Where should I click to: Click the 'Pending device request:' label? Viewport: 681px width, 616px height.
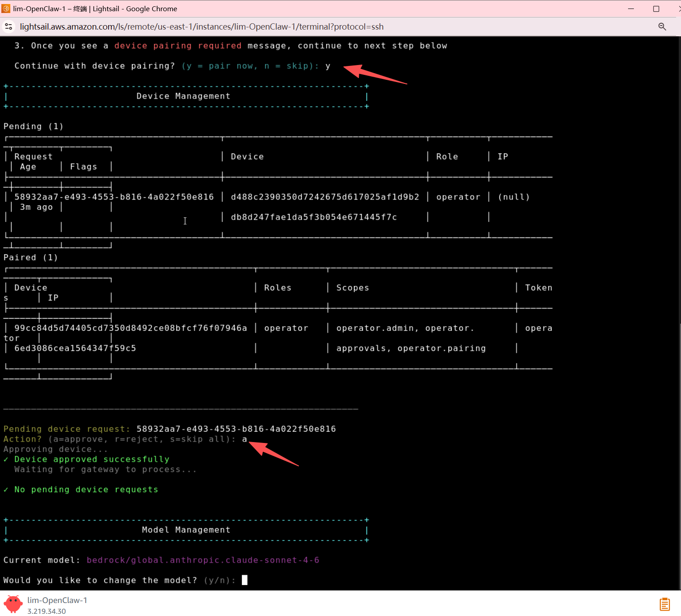point(66,429)
